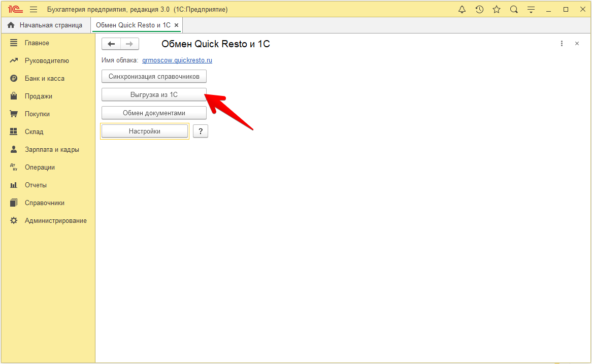
Task: Open qrmoscow.quickresto.ru cloud link
Action: [177, 60]
